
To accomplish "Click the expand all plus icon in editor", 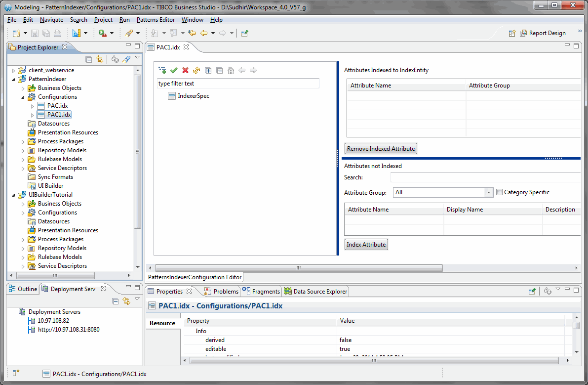I will tap(208, 70).
